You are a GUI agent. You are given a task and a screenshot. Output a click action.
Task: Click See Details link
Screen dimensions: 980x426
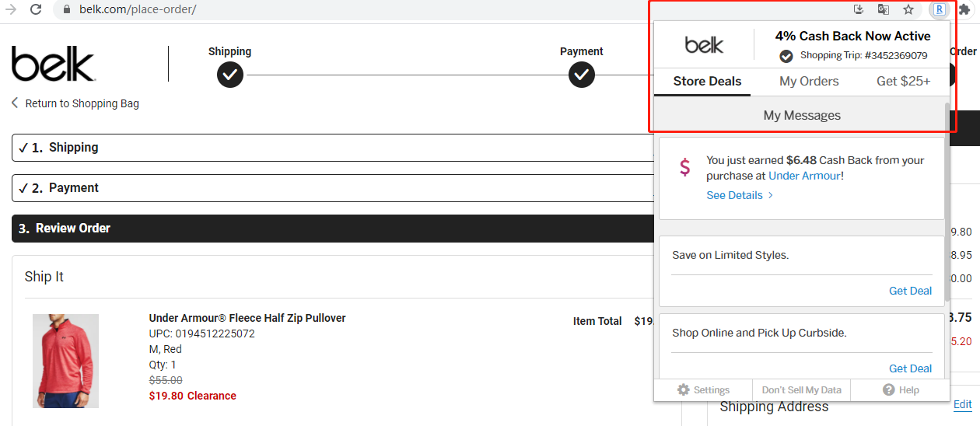(x=740, y=195)
